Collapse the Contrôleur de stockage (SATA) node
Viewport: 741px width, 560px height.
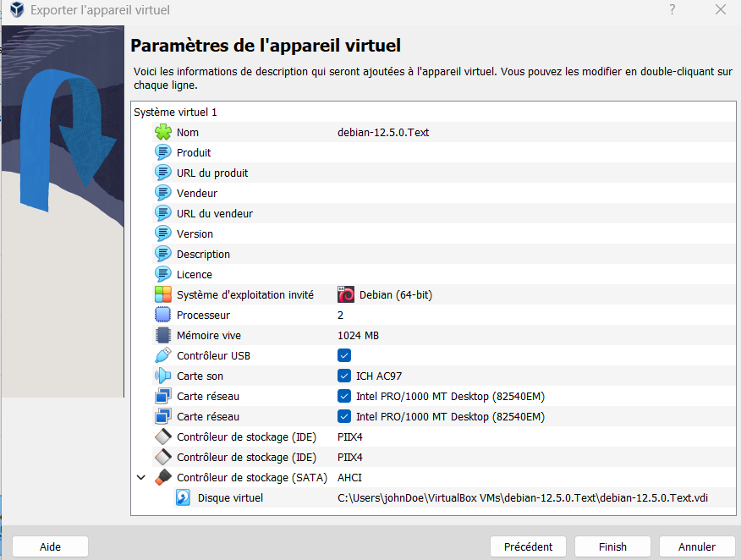[140, 477]
